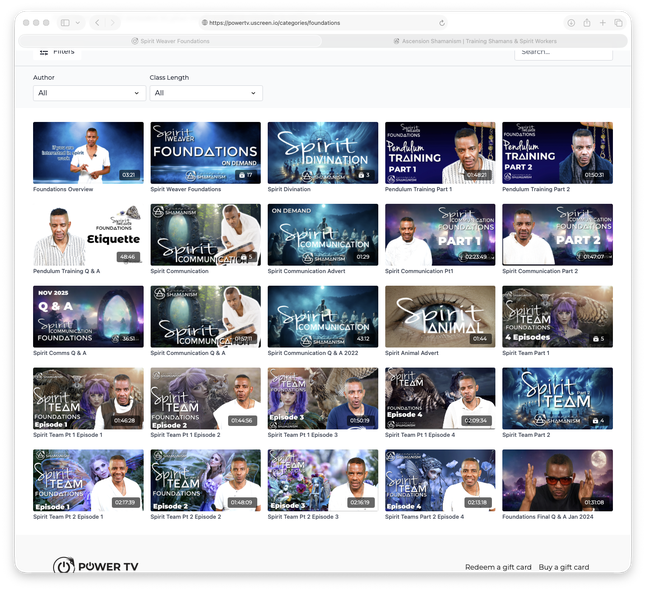The width and height of the screenshot is (646, 591).
Task: Click the Spirit Divination title text
Action: (x=289, y=189)
